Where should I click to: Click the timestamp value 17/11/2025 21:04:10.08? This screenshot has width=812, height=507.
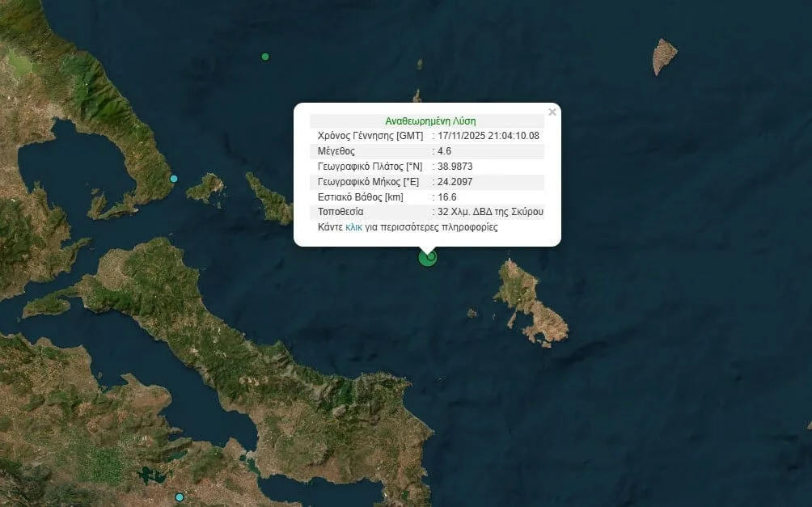(x=489, y=136)
